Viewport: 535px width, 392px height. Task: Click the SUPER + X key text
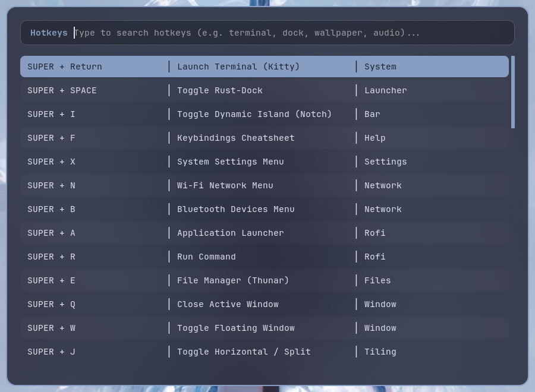point(51,162)
